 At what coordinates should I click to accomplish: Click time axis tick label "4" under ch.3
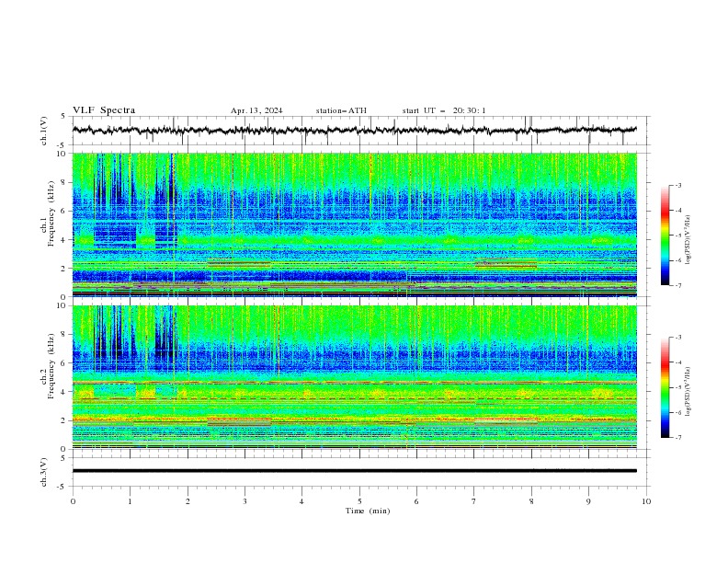click(x=301, y=501)
